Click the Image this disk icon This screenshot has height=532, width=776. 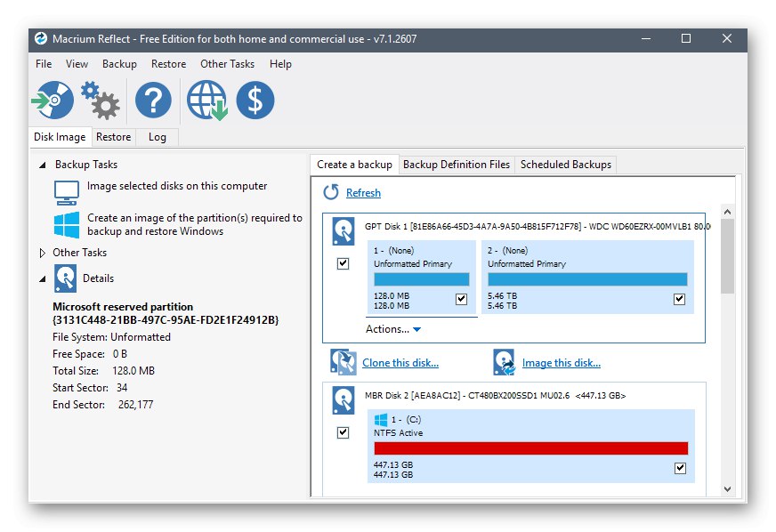pos(505,362)
